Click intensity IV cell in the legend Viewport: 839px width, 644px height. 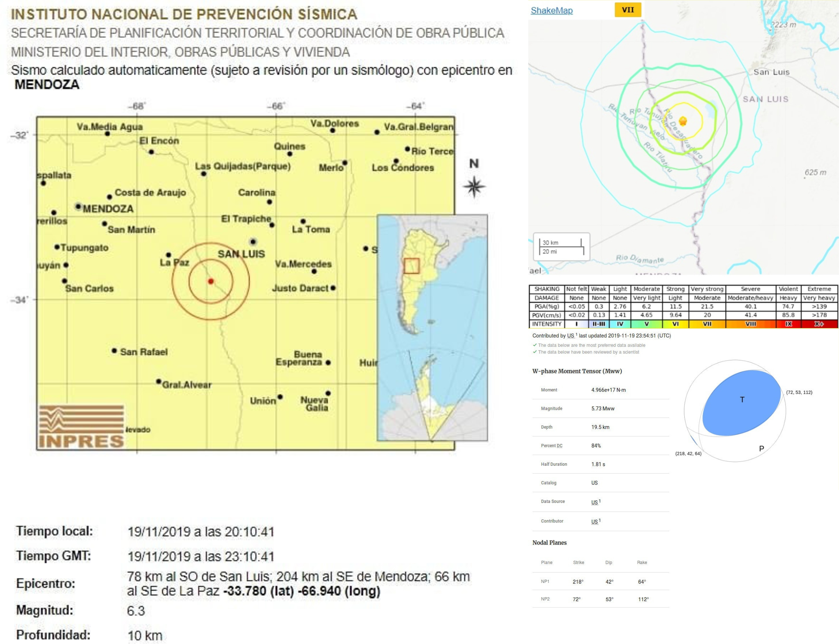click(x=620, y=324)
